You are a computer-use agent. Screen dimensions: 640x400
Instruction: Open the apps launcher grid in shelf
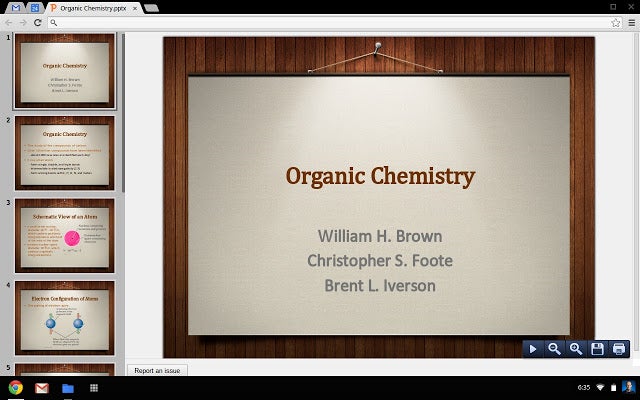(x=93, y=387)
